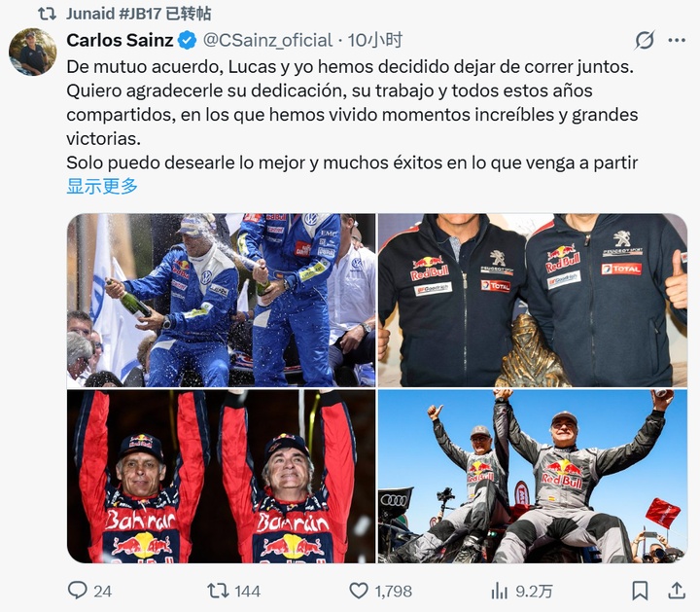Open the Audi grey suits celebration photo
The image size is (700, 612).
(533, 476)
